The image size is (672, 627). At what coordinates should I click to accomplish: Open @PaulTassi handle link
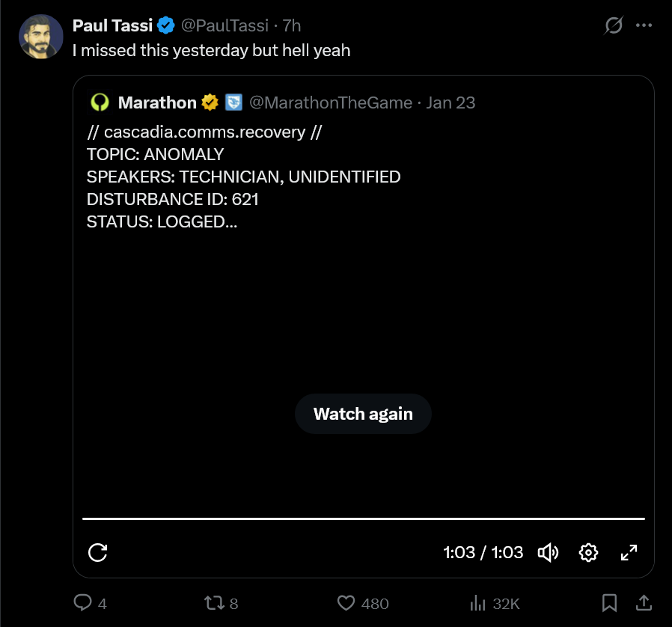click(224, 25)
